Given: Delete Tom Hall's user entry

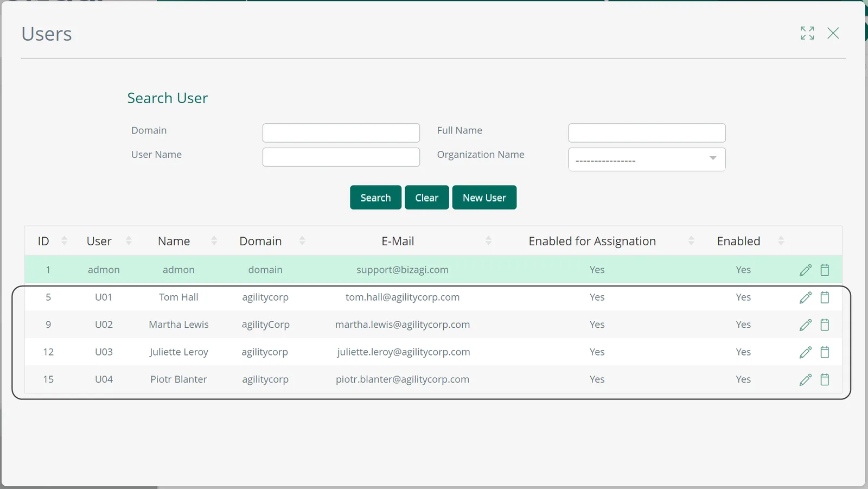Looking at the screenshot, I should pos(825,297).
